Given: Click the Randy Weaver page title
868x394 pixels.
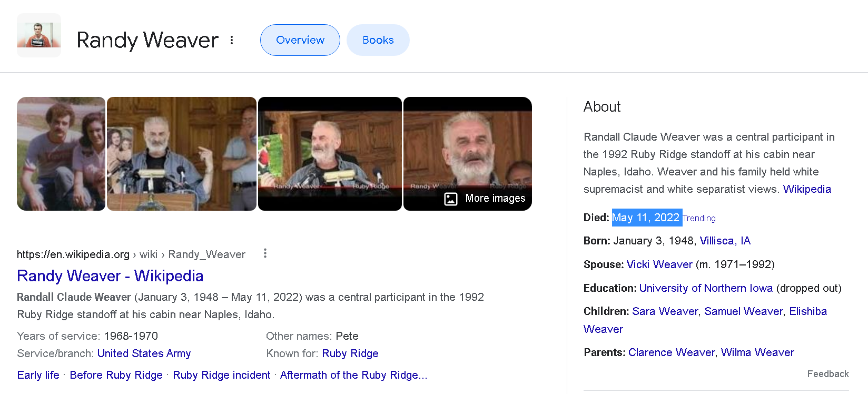Looking at the screenshot, I should pos(147,40).
